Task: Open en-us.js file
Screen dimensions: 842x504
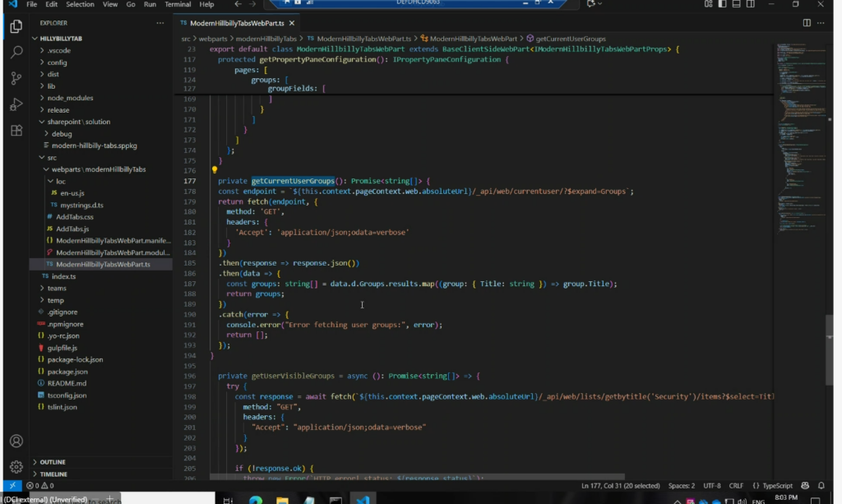Action: (x=72, y=193)
